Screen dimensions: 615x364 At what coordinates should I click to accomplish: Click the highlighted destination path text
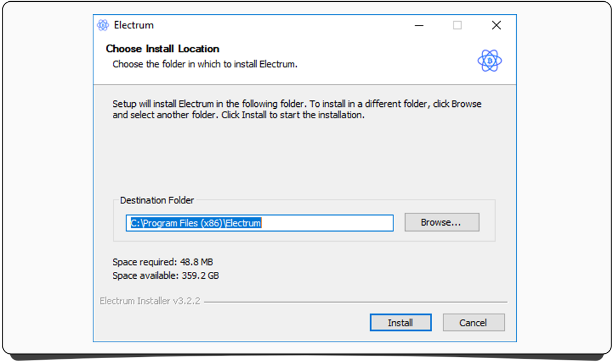pyautogui.click(x=196, y=223)
